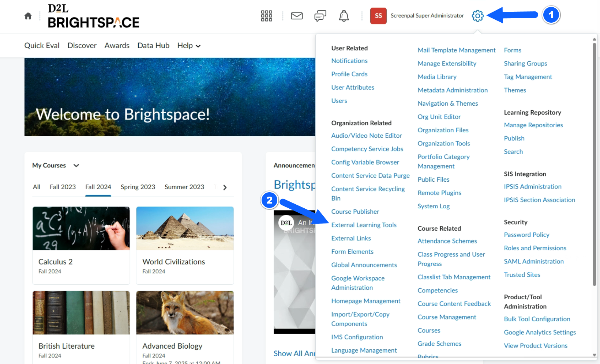The width and height of the screenshot is (600, 364).
Task: Open Media Library
Action: [437, 77]
